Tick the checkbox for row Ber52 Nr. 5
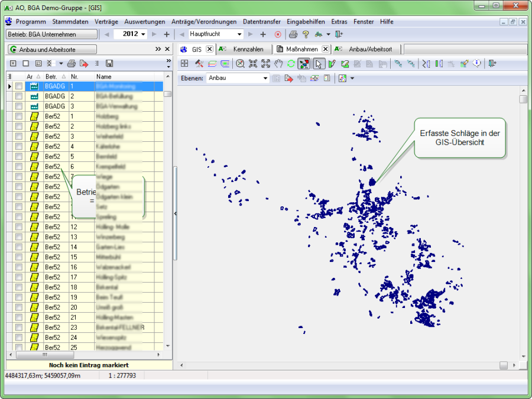 19,157
